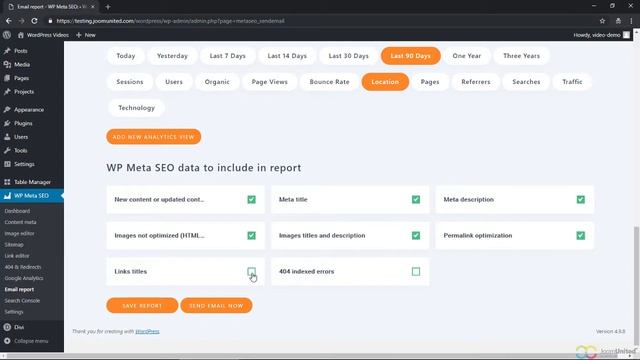Choose the Users analytics metric pill

tap(174, 82)
